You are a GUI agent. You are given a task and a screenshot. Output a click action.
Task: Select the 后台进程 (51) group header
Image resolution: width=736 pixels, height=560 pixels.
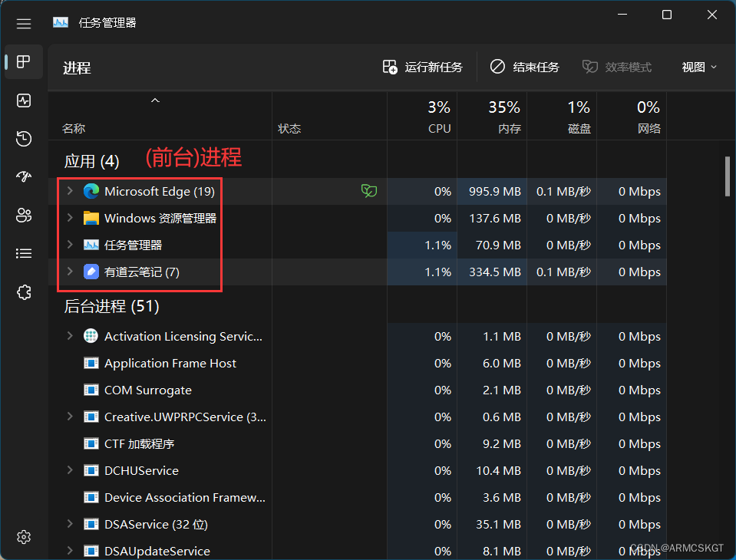pyautogui.click(x=112, y=306)
